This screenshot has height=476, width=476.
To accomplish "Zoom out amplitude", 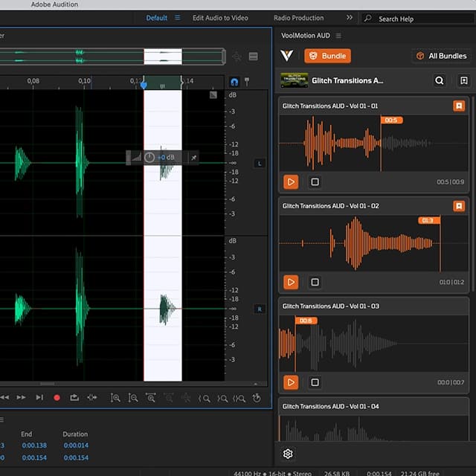I will (x=133, y=398).
